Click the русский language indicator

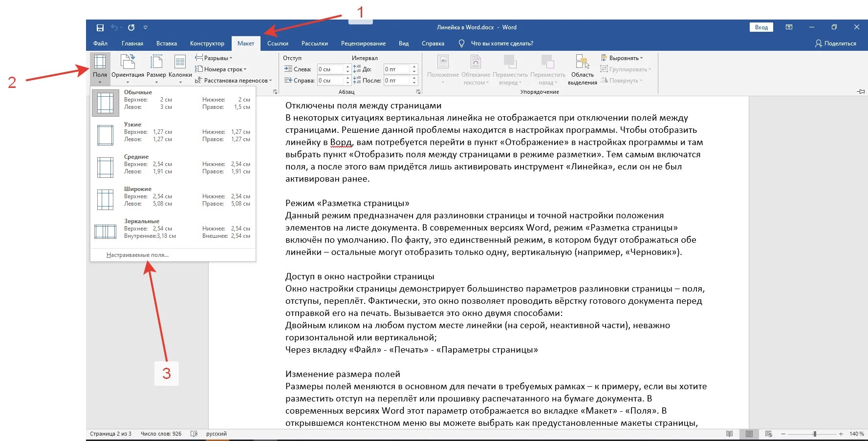click(217, 434)
